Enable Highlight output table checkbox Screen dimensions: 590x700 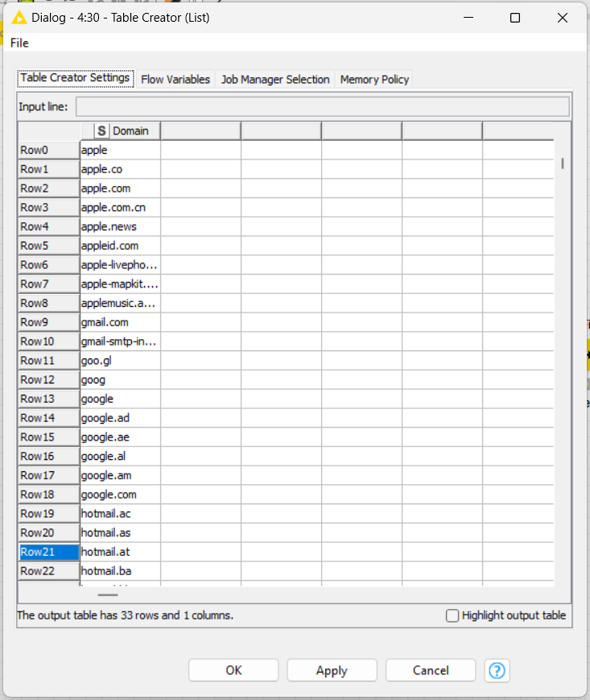coord(453,615)
